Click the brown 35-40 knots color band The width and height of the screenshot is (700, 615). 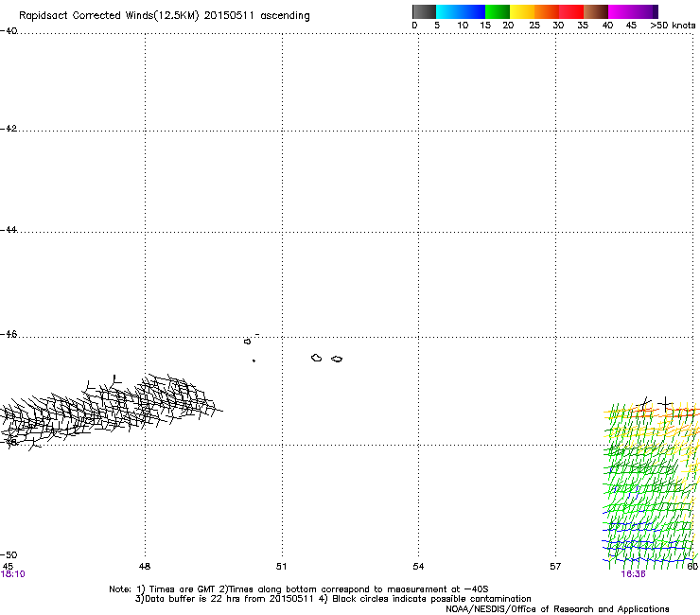(596, 11)
